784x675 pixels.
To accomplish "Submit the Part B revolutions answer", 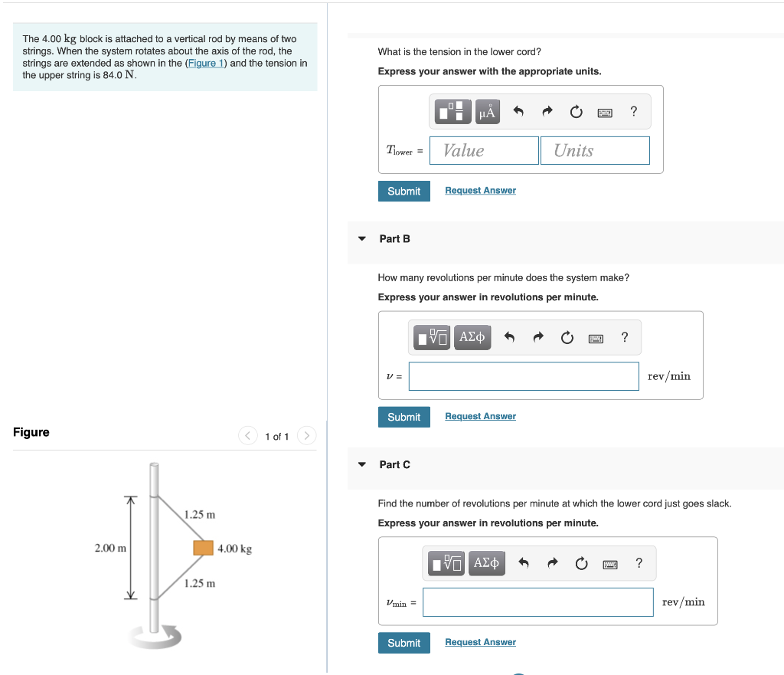I will tap(403, 417).
